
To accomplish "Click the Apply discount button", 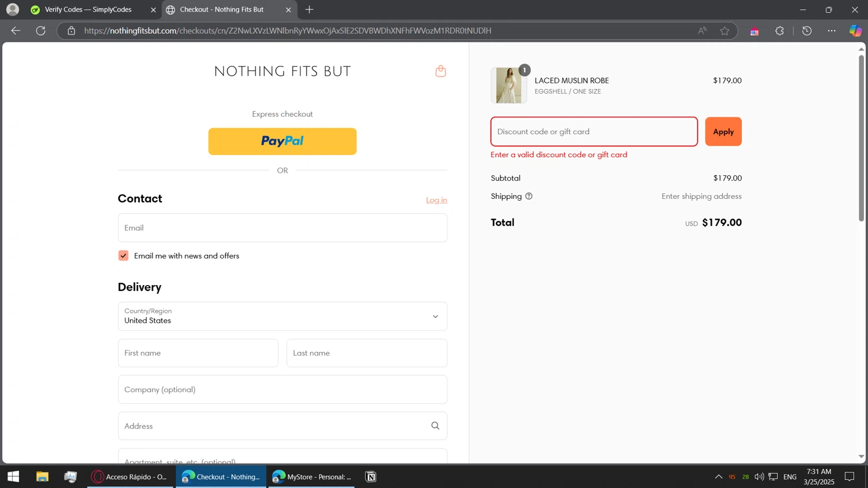I will tap(723, 131).
